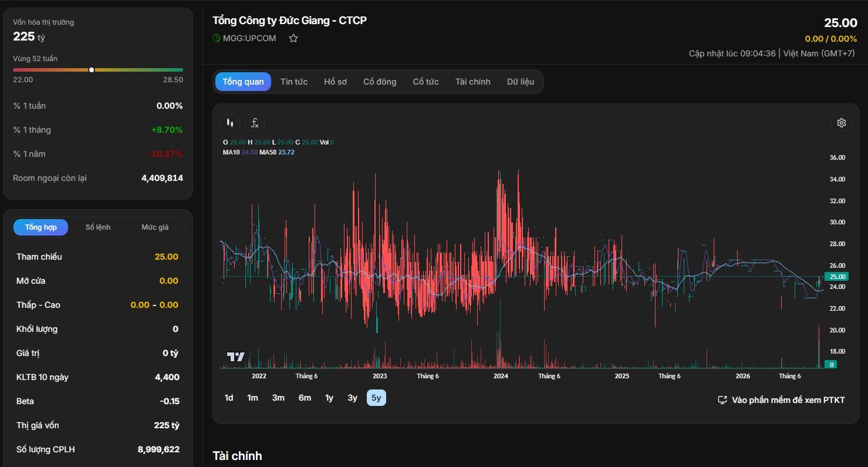Image resolution: width=868 pixels, height=467 pixels.
Task: Click the Thấp - Cao row label
Action: (38, 305)
